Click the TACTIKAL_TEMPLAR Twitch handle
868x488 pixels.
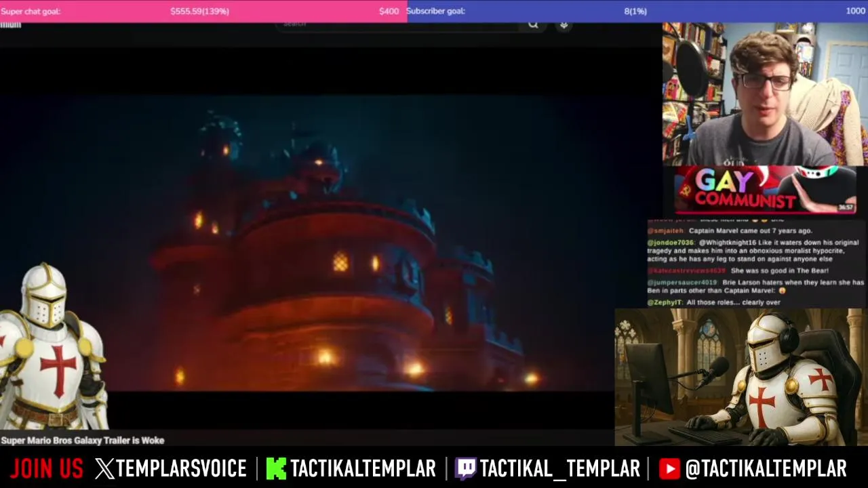click(x=559, y=468)
